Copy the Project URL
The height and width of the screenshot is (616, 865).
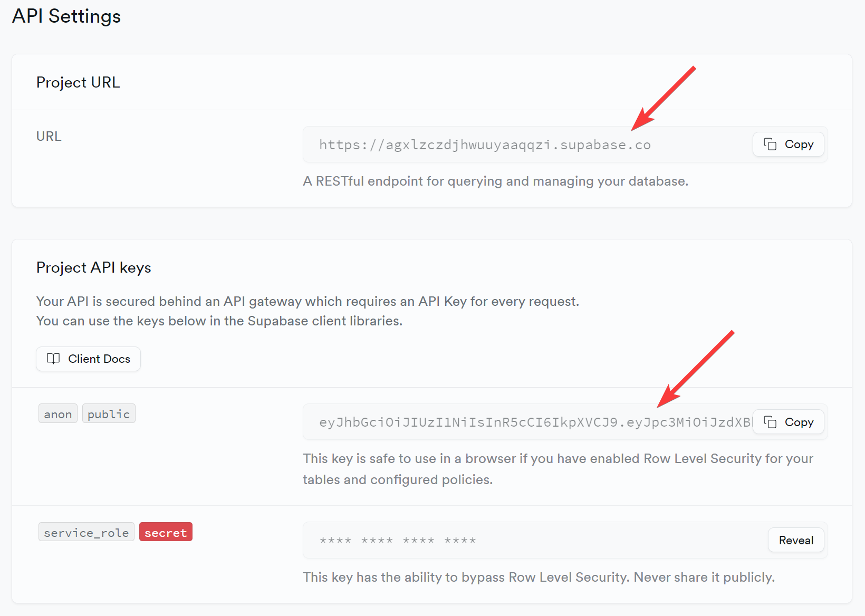[788, 144]
